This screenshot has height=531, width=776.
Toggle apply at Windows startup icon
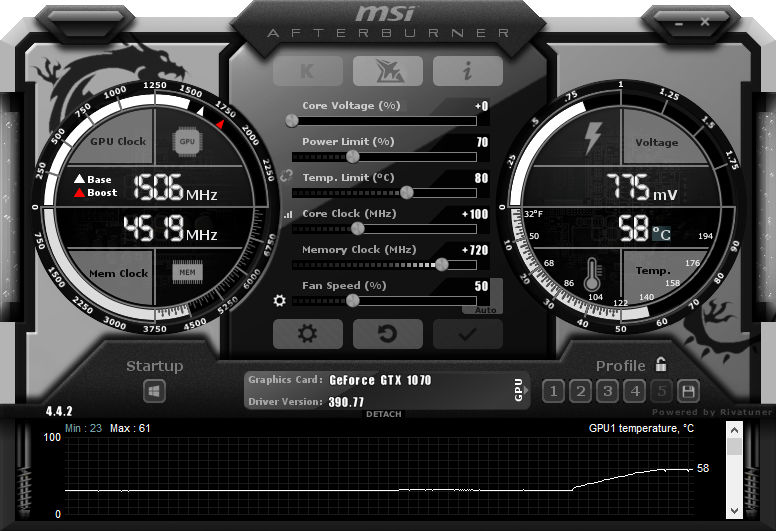(154, 392)
